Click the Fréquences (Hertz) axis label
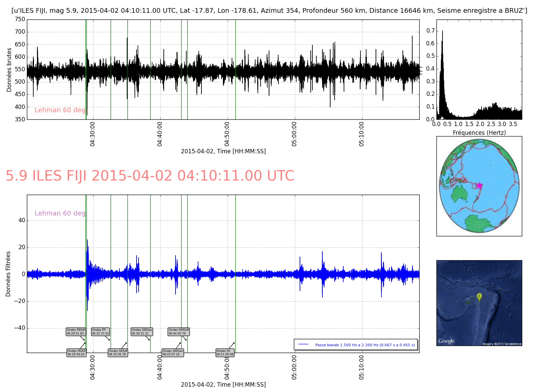The height and width of the screenshot is (392, 538). pyautogui.click(x=479, y=133)
